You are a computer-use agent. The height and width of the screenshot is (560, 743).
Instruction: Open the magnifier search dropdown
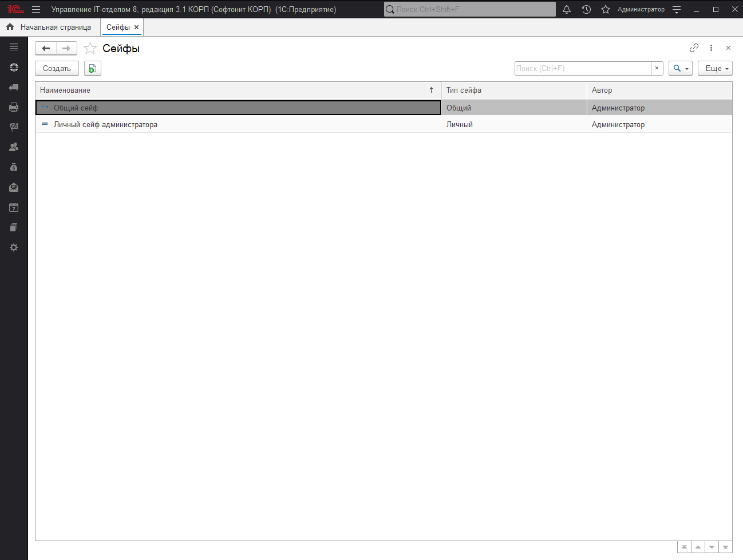click(x=680, y=69)
